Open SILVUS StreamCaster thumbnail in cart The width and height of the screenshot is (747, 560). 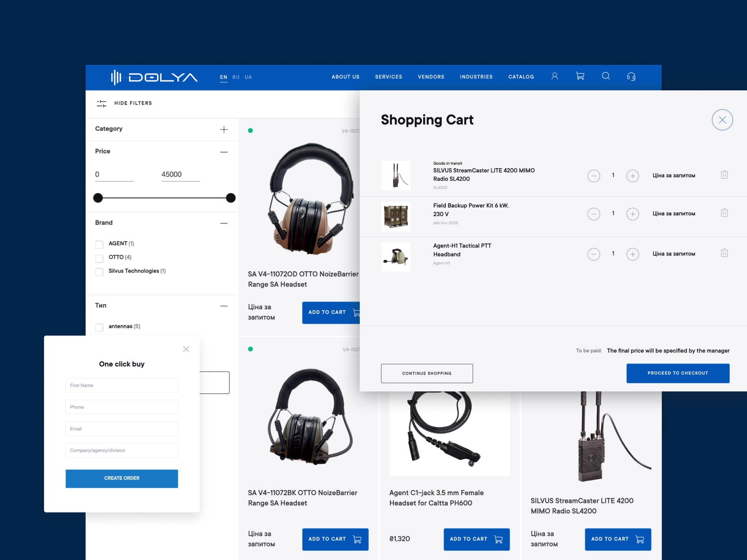(396, 175)
